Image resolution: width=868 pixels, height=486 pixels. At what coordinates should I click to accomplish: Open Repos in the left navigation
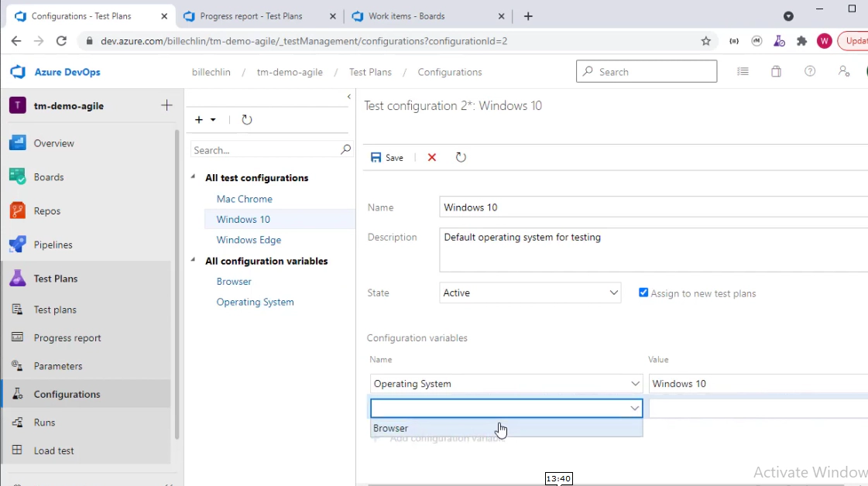46,210
